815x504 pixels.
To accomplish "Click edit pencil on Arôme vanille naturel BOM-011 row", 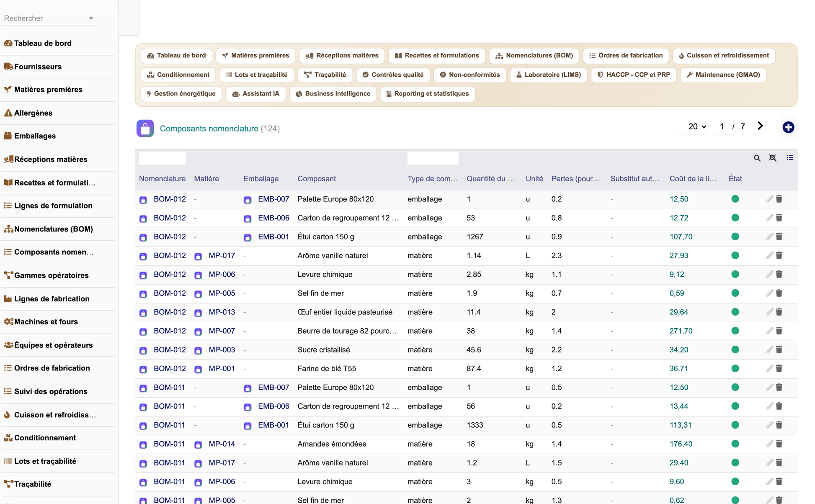I will [x=769, y=463].
